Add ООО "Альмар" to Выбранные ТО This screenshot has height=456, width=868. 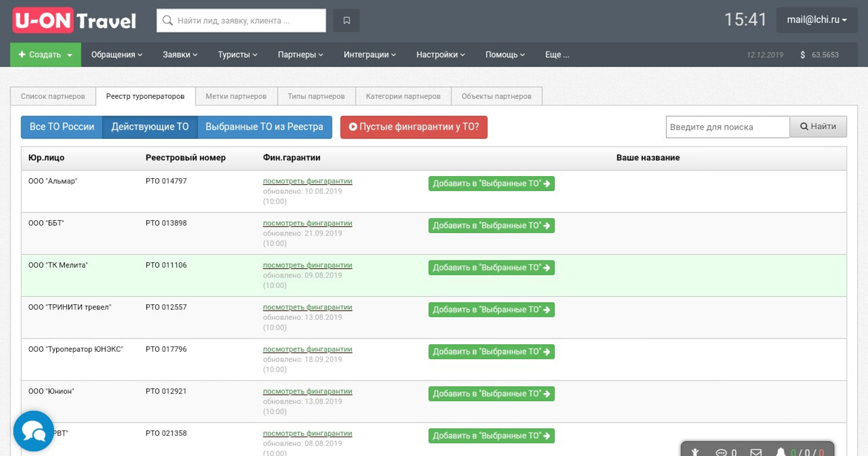click(x=491, y=183)
